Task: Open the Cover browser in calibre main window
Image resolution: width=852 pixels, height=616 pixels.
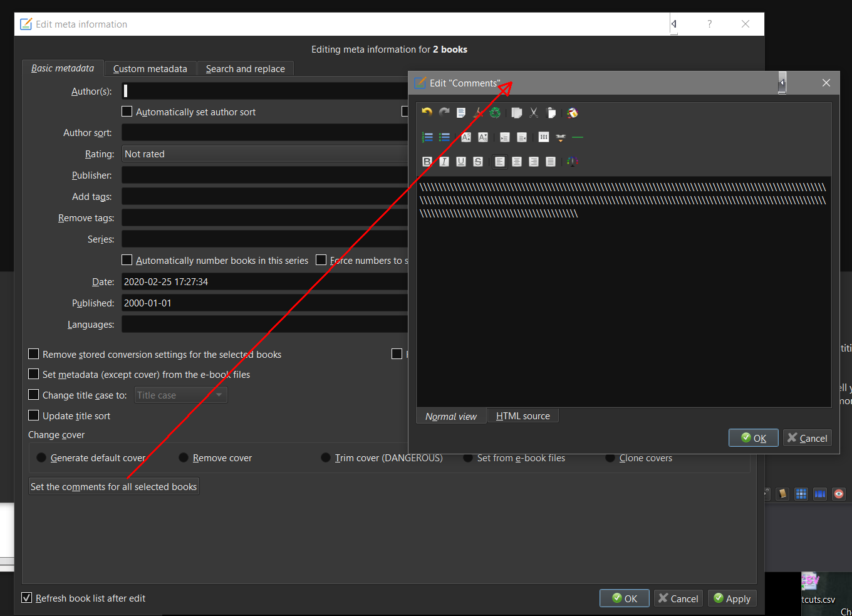Action: click(820, 494)
